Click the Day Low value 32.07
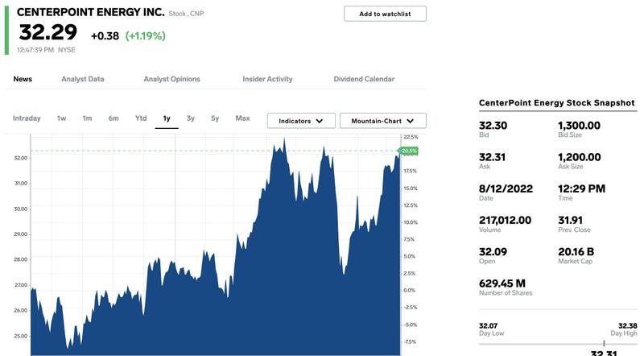Viewport: 644px width, 356px height. (x=488, y=325)
